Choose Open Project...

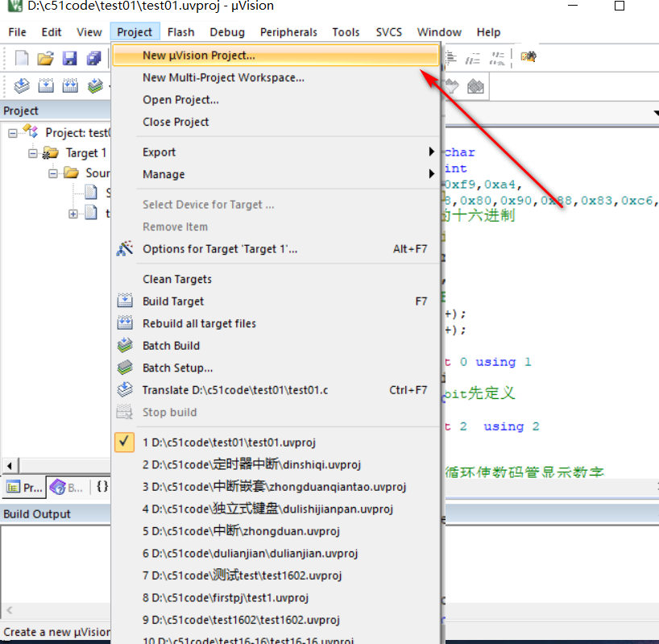tap(276, 100)
